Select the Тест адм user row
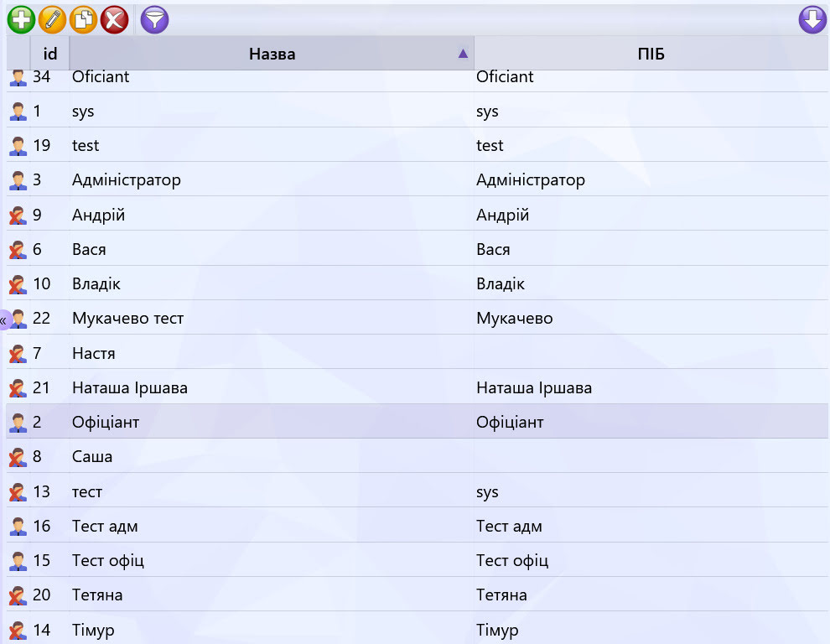Screen dimensions: 830x644 (x=418, y=526)
